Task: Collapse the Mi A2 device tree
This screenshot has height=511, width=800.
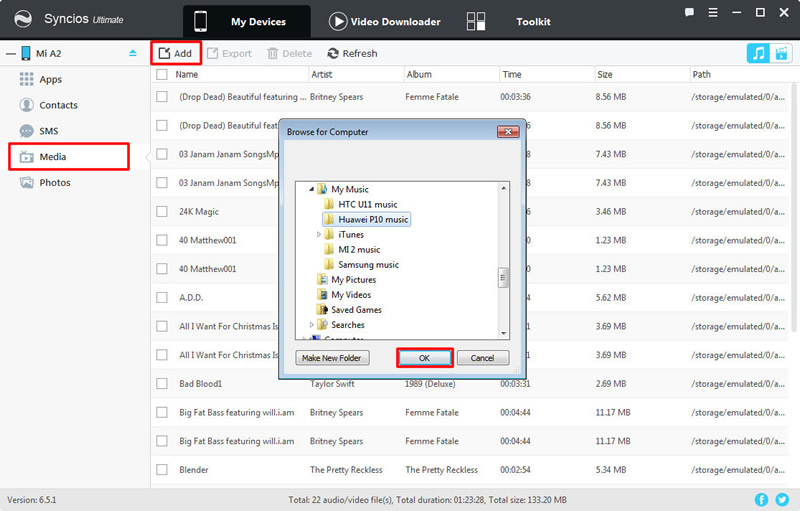Action: (11, 54)
